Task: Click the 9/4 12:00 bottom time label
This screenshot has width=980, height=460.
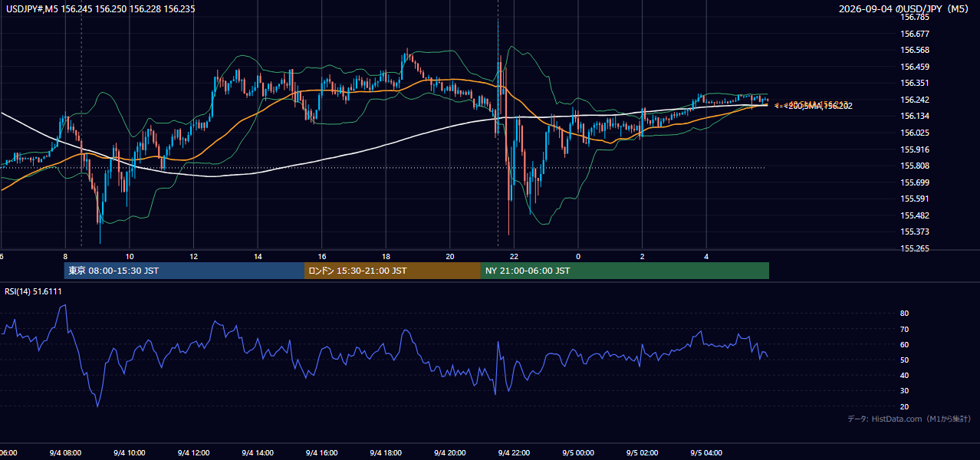Action: [x=192, y=453]
